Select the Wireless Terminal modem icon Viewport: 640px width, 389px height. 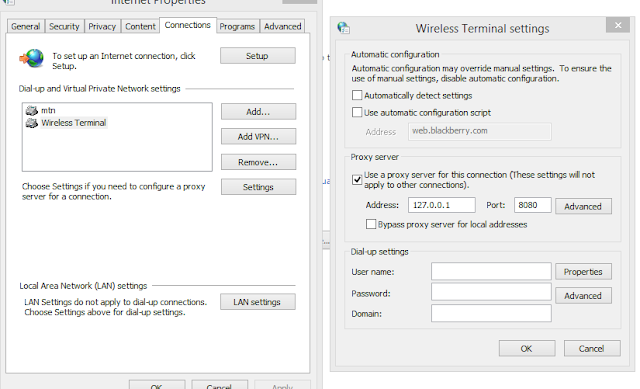pos(31,123)
